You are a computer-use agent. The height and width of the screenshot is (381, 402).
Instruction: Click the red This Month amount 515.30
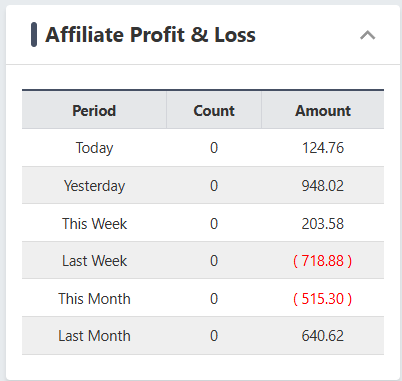(x=323, y=299)
